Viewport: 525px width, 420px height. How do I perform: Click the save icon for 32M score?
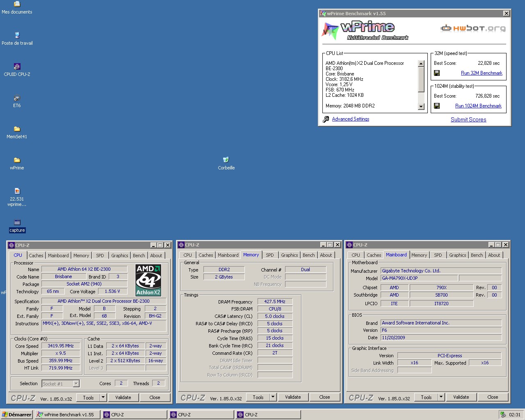(437, 73)
